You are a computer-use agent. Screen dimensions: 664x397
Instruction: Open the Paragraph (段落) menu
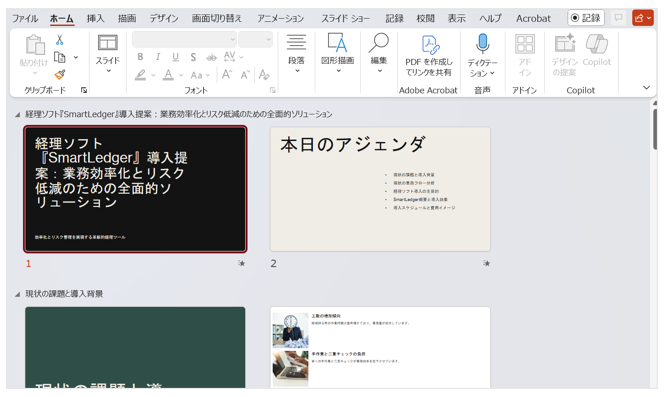click(296, 54)
